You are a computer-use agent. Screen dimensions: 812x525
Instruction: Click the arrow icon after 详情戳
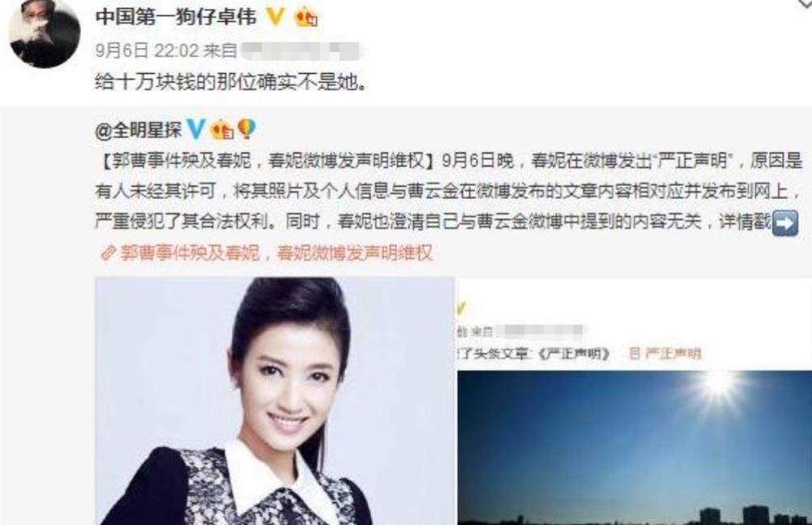pos(784,223)
